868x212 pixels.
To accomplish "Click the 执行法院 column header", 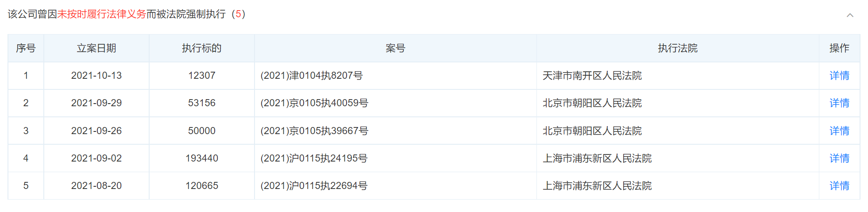I will click(x=677, y=48).
